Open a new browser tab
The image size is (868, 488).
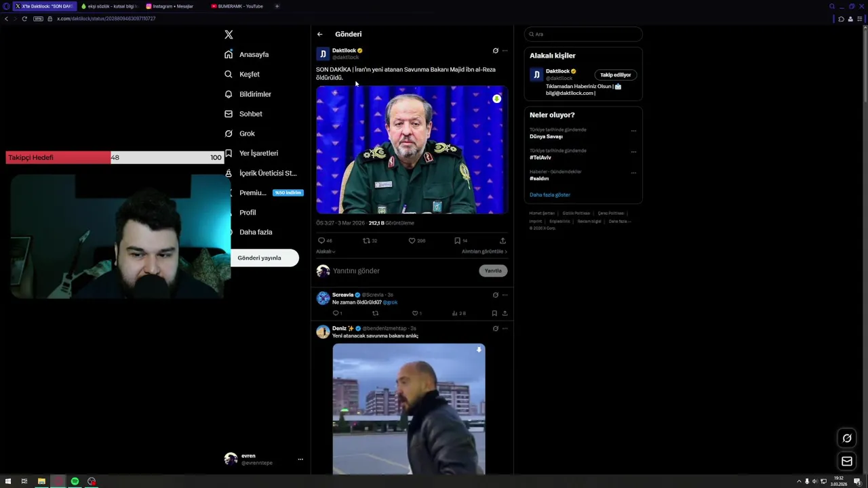click(277, 6)
